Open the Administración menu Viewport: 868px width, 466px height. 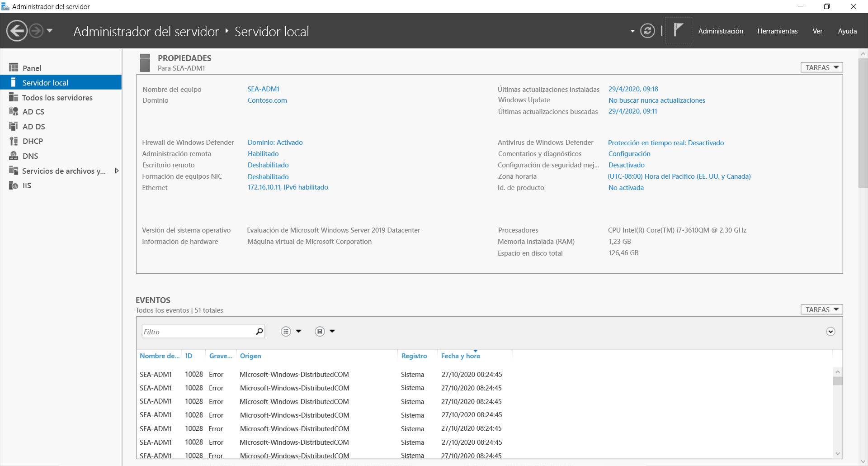[x=721, y=31]
